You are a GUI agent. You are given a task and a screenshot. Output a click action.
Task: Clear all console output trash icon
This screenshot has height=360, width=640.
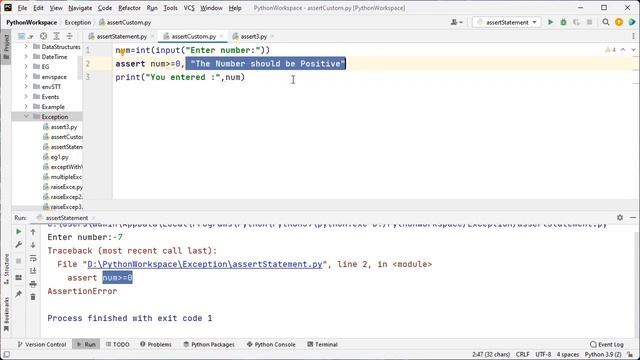33,297
